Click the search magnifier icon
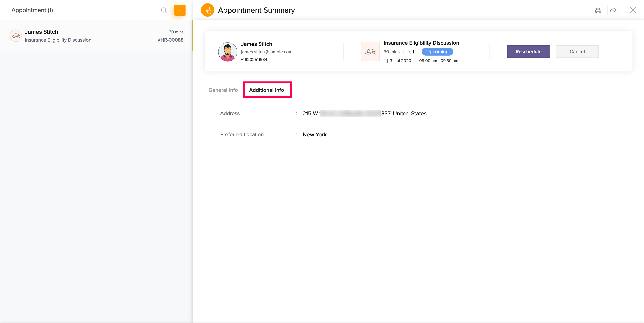Image resolution: width=644 pixels, height=323 pixels. pyautogui.click(x=164, y=10)
